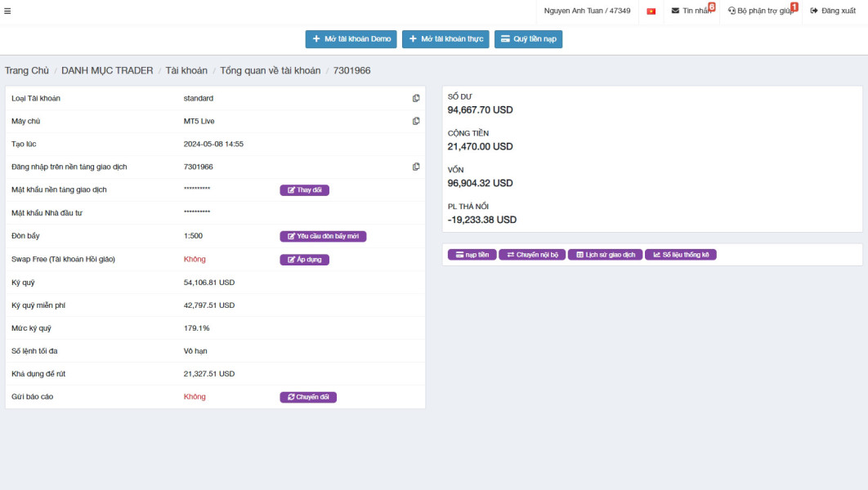Open Bộ phận trợ giúp support

[x=761, y=11]
